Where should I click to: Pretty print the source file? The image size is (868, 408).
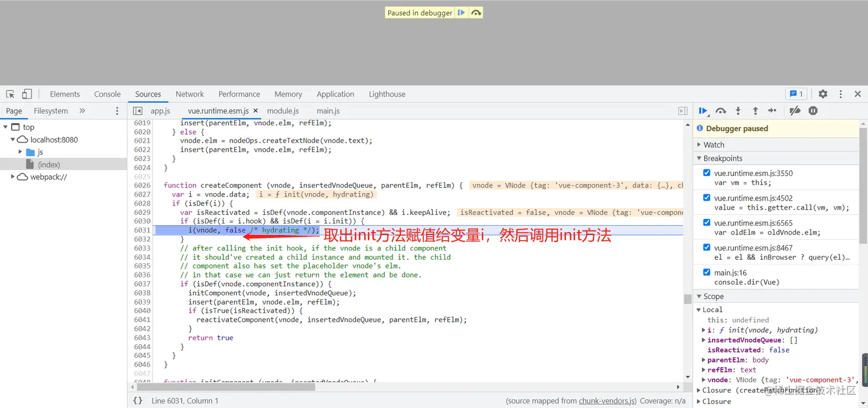pyautogui.click(x=138, y=401)
